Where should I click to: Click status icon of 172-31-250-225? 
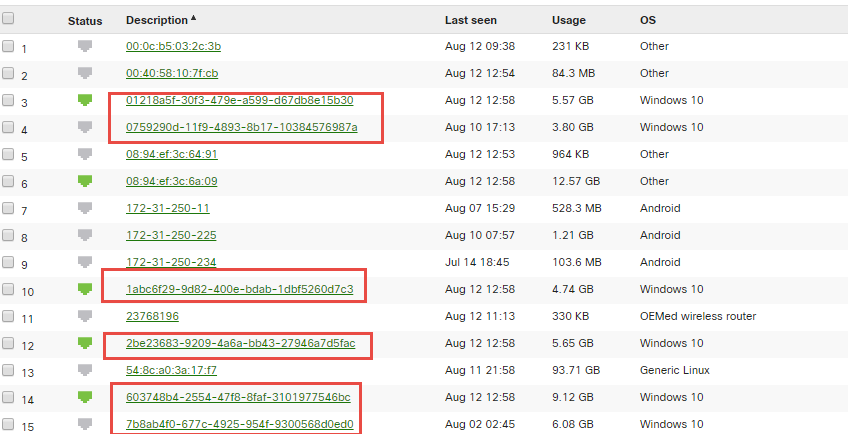tap(85, 235)
